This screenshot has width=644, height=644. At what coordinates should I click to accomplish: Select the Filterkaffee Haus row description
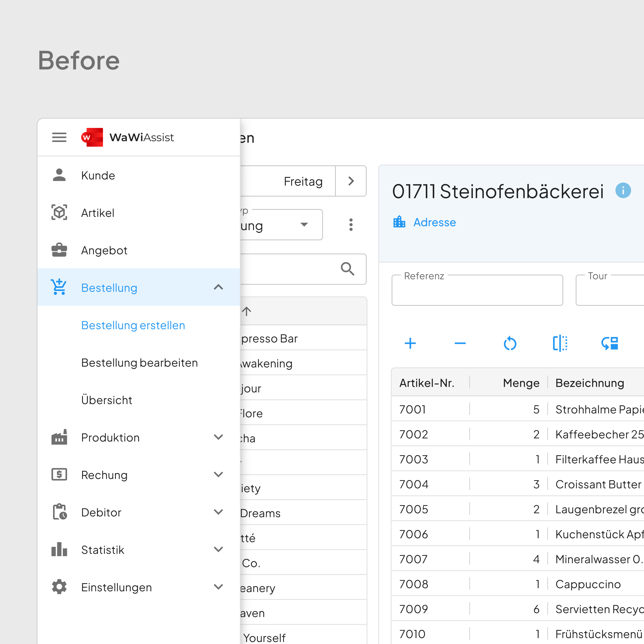click(600, 459)
